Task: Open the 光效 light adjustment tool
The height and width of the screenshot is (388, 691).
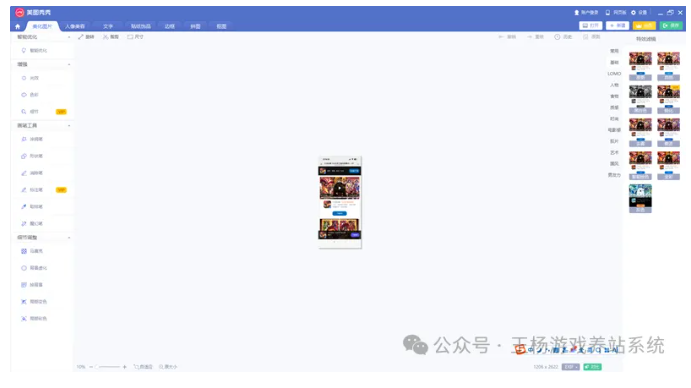Action: (x=30, y=78)
